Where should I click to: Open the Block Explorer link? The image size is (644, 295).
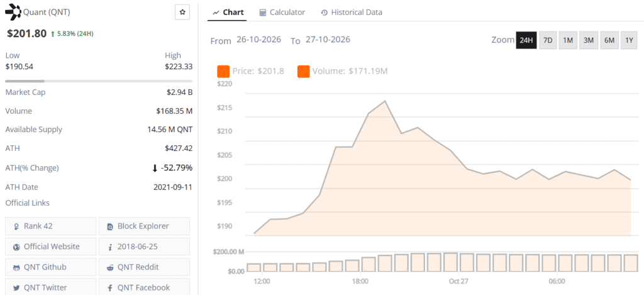click(x=144, y=226)
